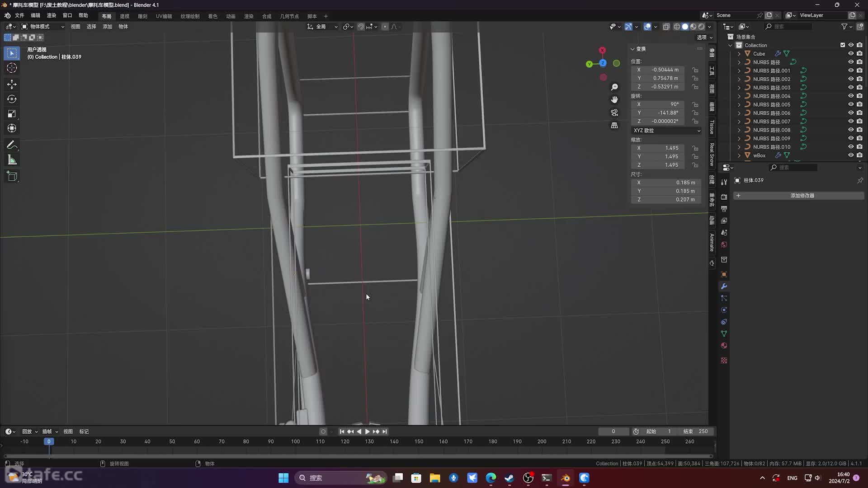Open Steam from the Windows taskbar

click(509, 478)
